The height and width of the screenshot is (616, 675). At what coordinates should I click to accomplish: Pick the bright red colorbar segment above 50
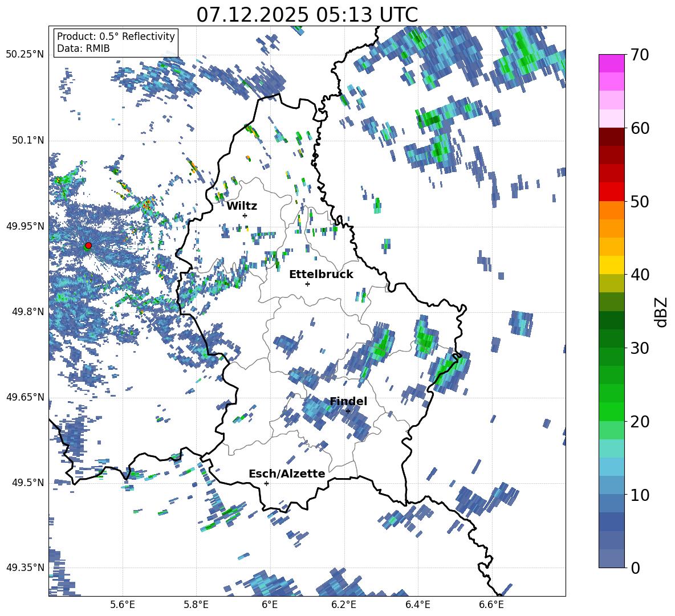(611, 192)
